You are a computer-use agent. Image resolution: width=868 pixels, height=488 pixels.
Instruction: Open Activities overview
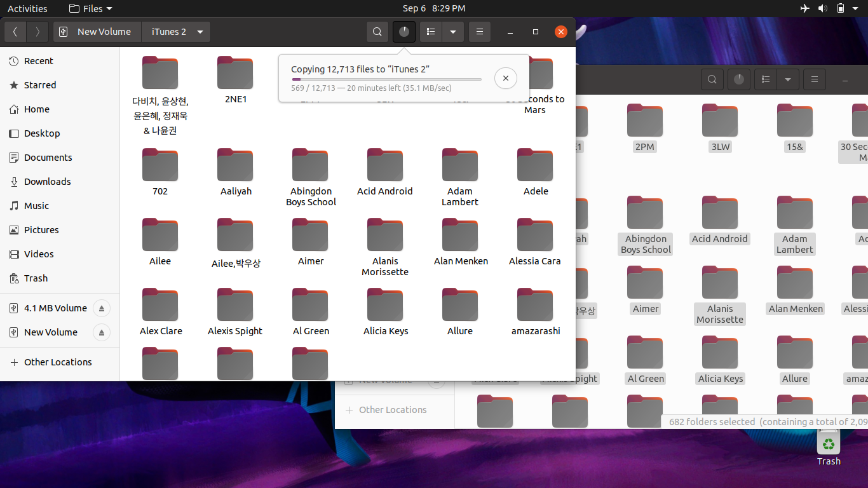(27, 8)
